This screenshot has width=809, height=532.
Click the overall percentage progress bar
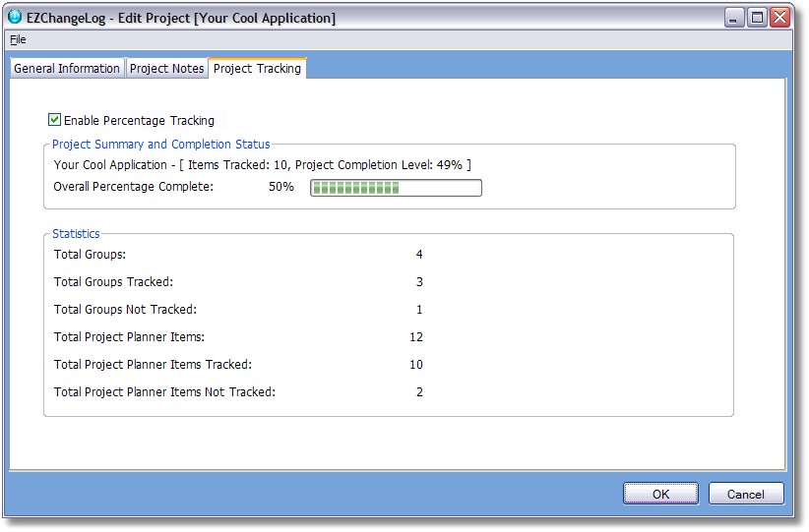click(396, 188)
